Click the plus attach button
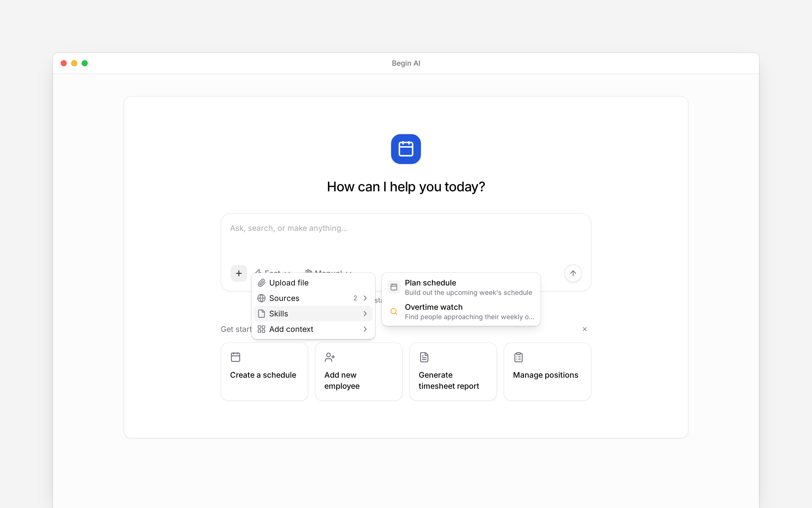The height and width of the screenshot is (508, 812). (239, 273)
